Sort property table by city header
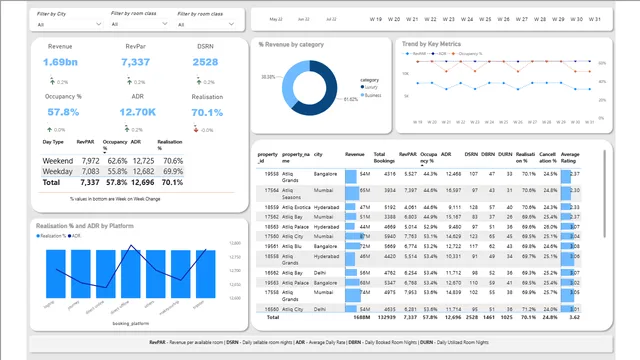 click(318, 154)
